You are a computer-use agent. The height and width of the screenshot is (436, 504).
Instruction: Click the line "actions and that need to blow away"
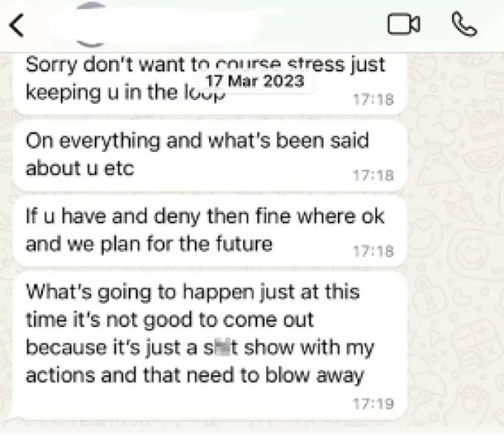click(x=194, y=375)
